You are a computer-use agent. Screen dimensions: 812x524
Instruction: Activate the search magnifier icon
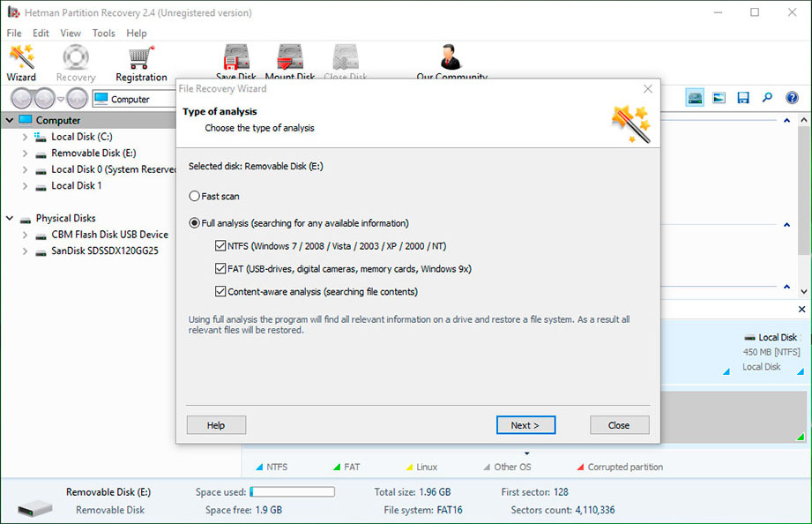pos(766,97)
